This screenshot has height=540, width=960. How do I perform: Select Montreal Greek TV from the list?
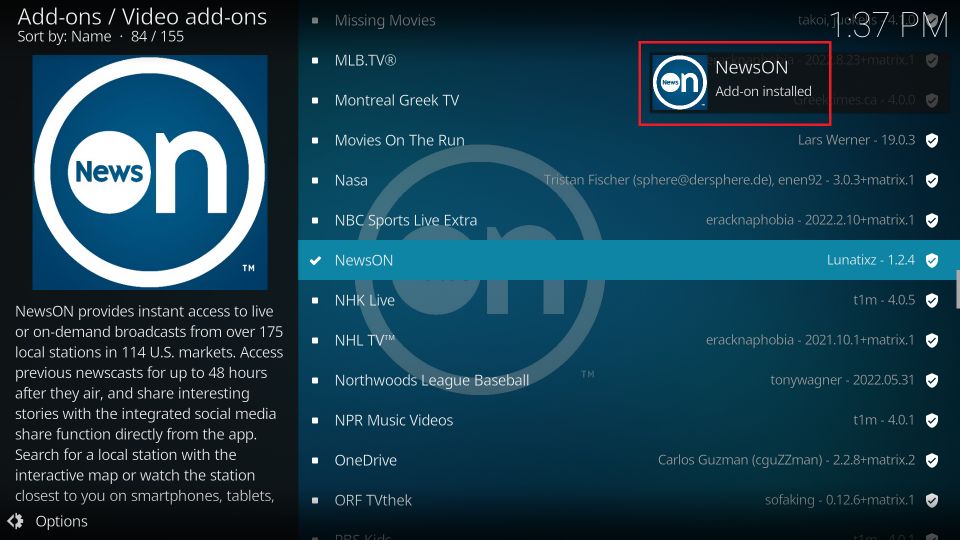coord(396,100)
